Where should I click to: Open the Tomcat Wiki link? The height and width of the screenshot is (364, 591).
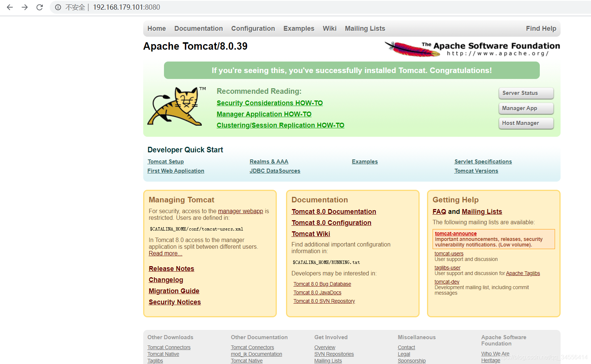point(311,234)
